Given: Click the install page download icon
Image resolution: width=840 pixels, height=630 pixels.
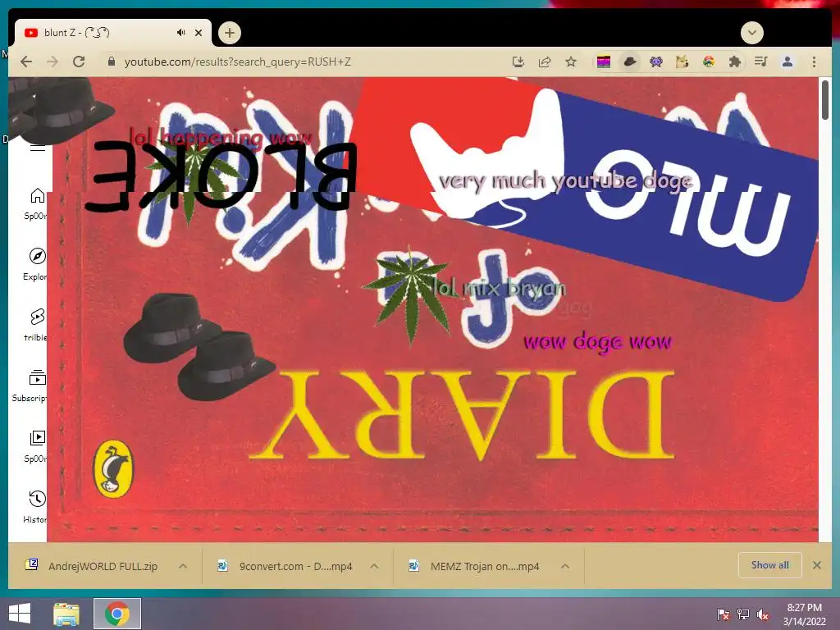Looking at the screenshot, I should click(x=518, y=62).
